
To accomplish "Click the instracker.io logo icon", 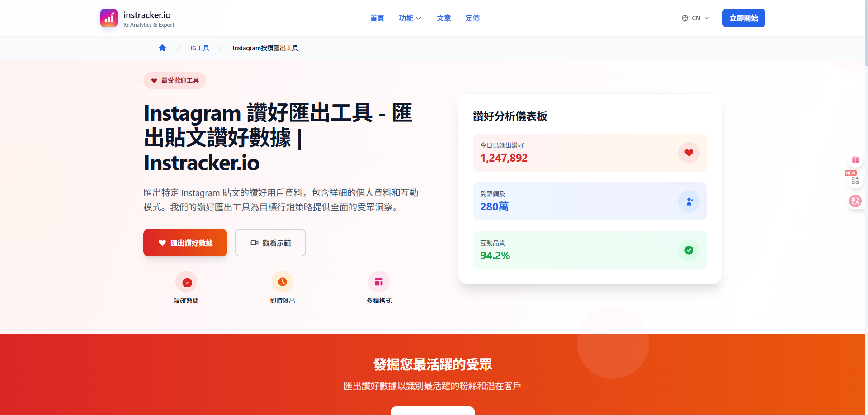I will (x=109, y=18).
